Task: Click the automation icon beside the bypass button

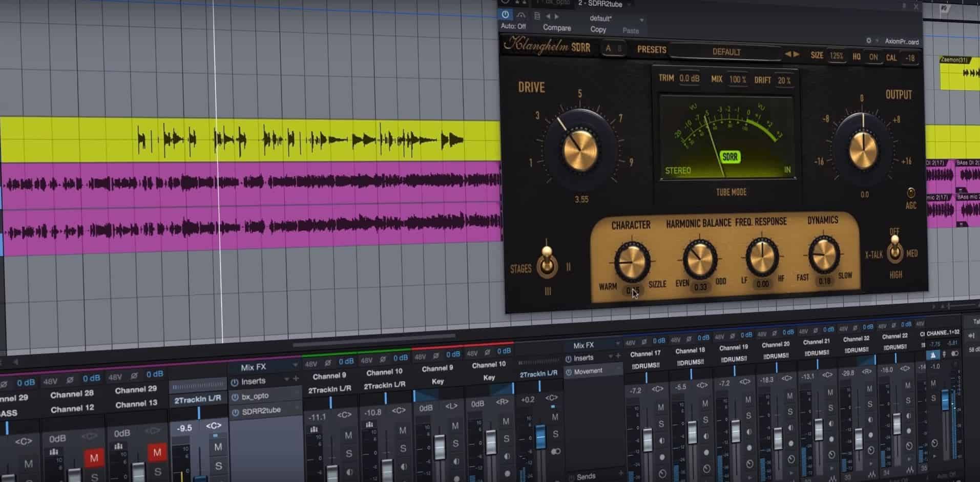Action: [x=522, y=16]
